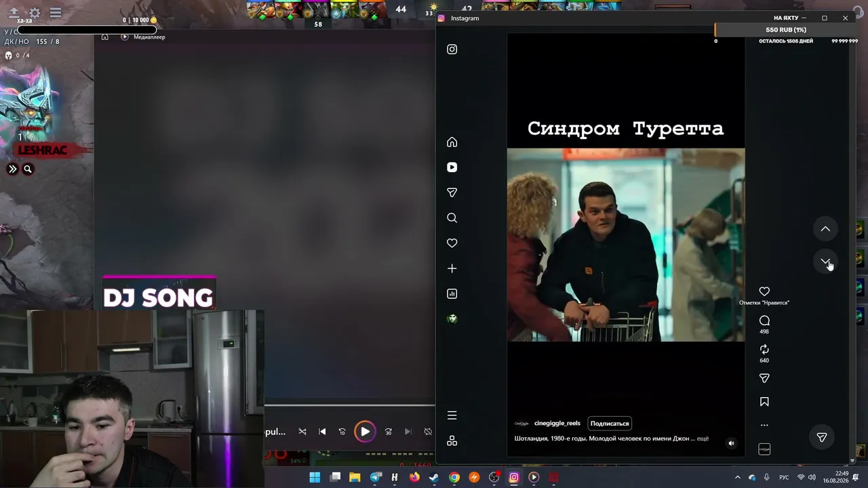
Task: Open File Explorer from the taskbar
Action: 355,477
